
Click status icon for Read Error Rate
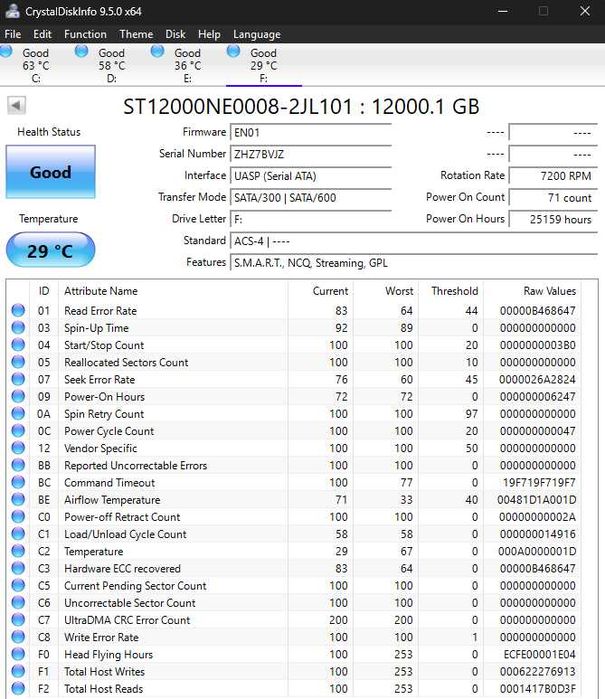point(18,310)
